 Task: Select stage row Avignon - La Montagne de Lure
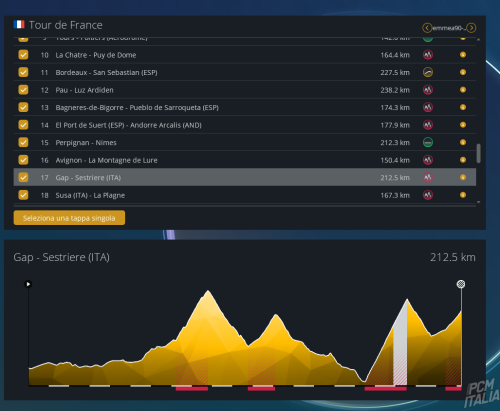click(x=245, y=160)
